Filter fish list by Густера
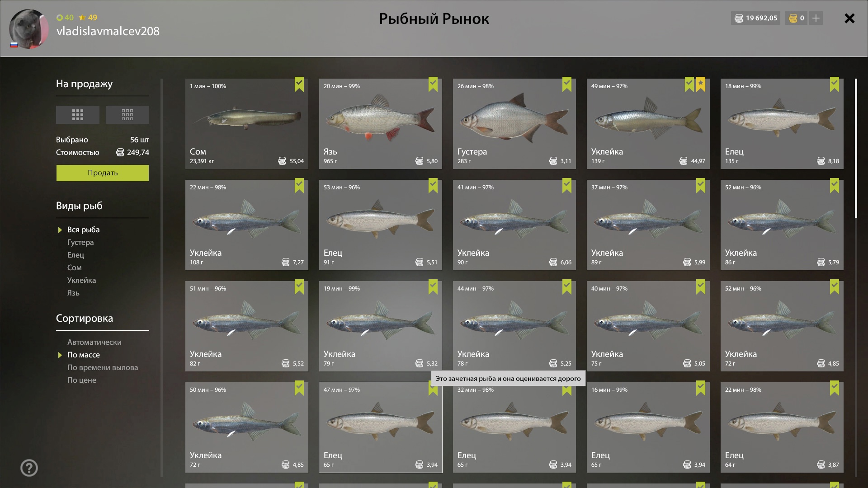The height and width of the screenshot is (488, 868). click(80, 242)
